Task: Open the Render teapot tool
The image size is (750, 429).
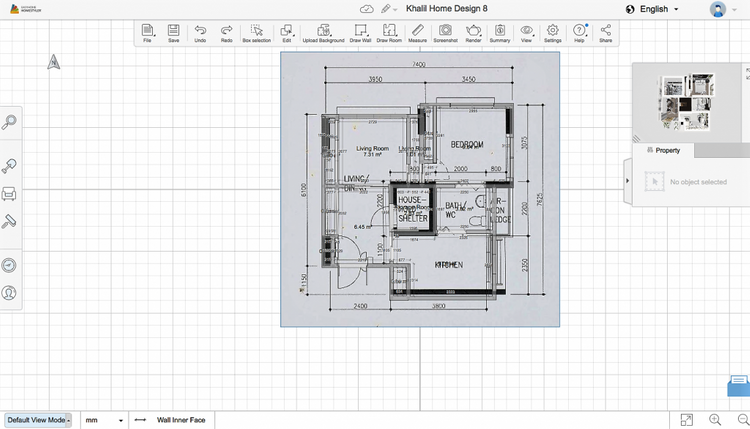Action: click(473, 33)
